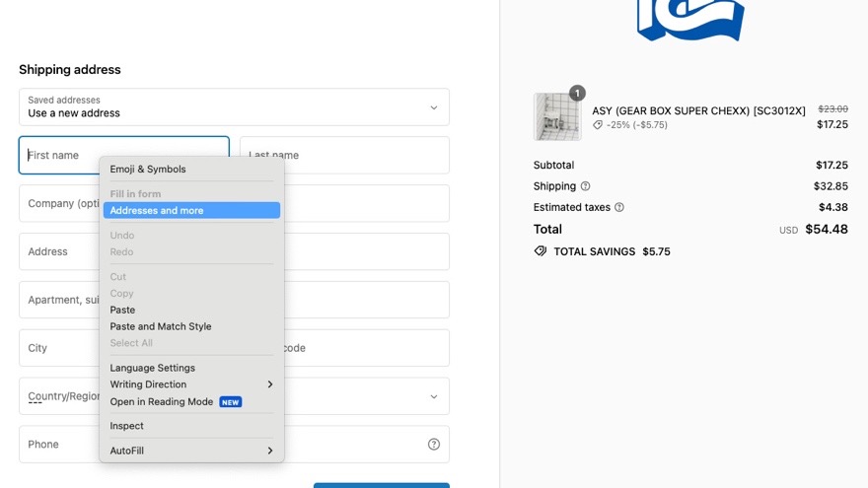
Task: Click the discount tag icon beside -25%
Action: [598, 125]
